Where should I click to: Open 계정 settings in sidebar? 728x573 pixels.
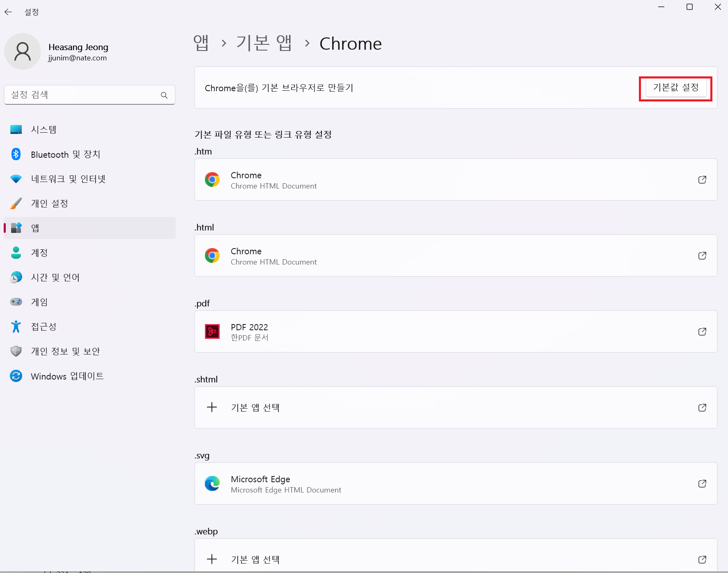[39, 253]
